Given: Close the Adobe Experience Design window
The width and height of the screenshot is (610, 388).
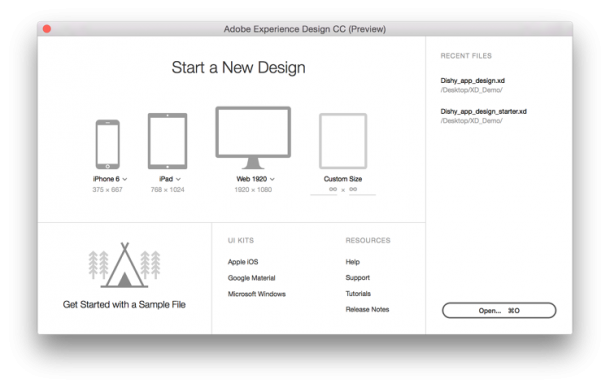Looking at the screenshot, I should (47, 29).
